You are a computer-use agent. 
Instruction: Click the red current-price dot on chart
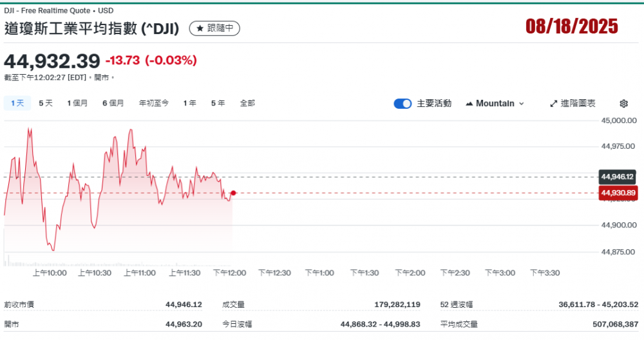tap(233, 193)
